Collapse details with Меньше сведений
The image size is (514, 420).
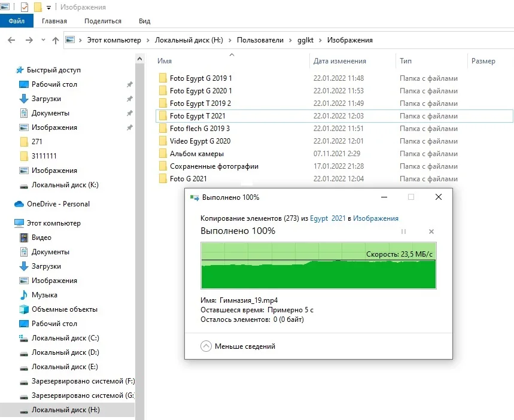(238, 346)
